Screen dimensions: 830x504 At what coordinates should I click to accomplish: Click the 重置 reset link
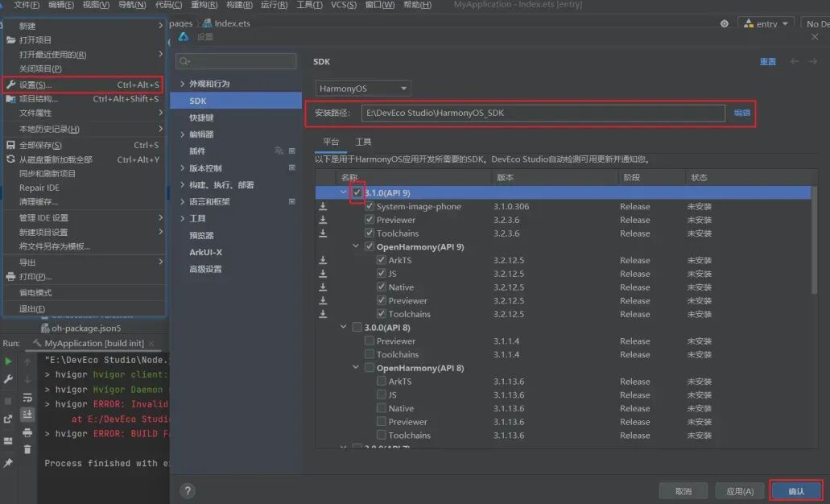pyautogui.click(x=768, y=61)
